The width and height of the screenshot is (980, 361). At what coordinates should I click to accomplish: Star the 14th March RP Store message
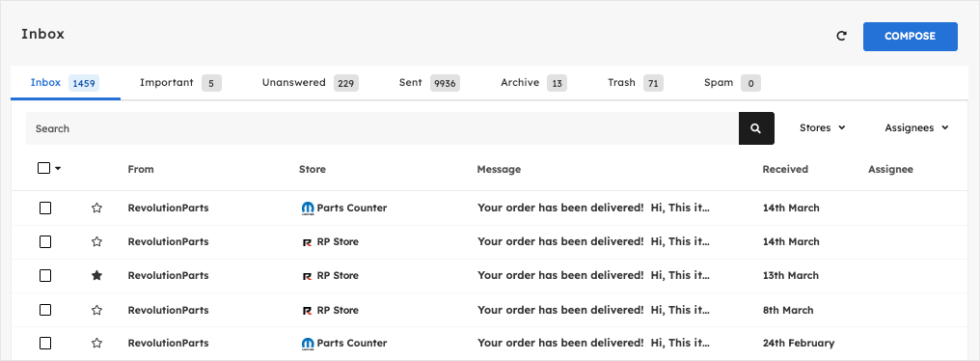coord(96,241)
